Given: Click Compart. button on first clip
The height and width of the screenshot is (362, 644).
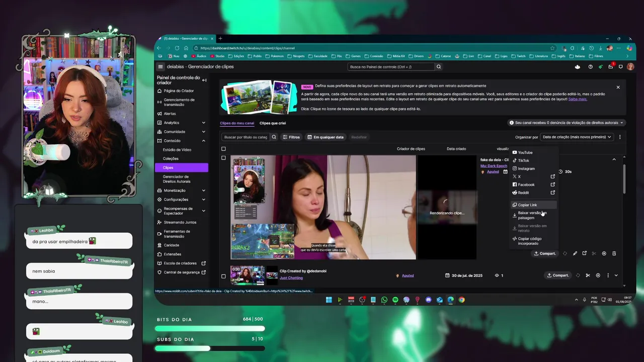Looking at the screenshot, I should [545, 253].
